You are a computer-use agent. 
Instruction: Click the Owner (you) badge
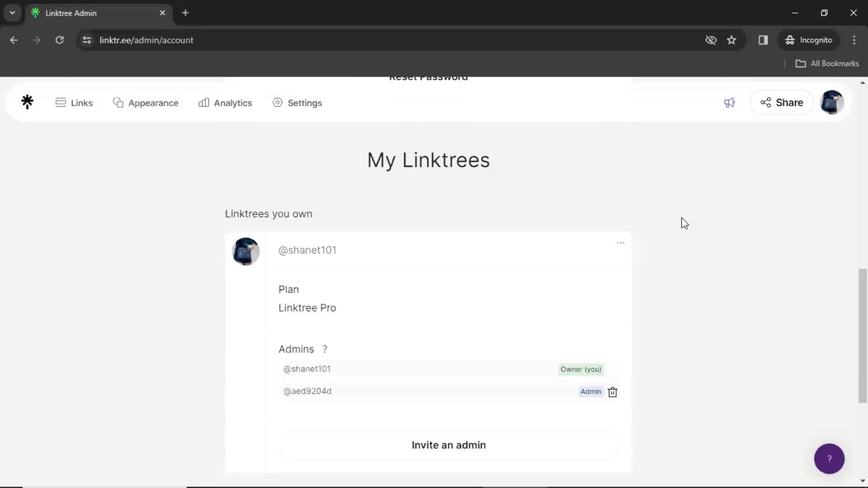[x=581, y=369]
